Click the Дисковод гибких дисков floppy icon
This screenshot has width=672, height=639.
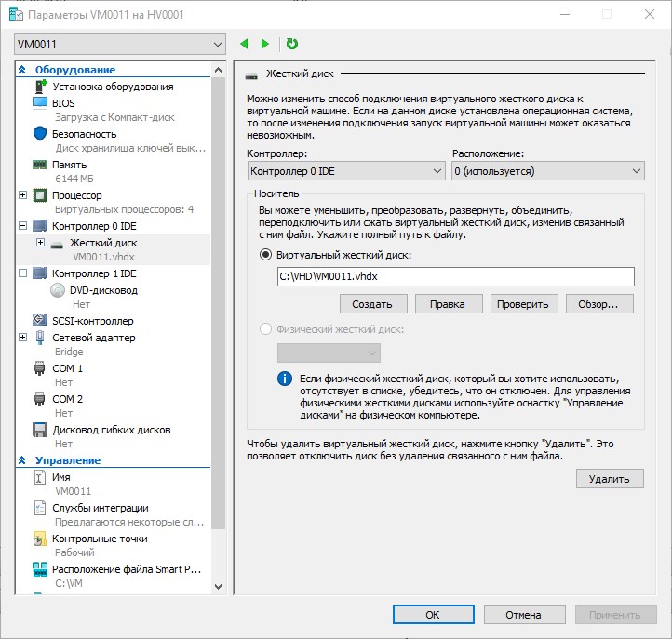pyautogui.click(x=40, y=430)
